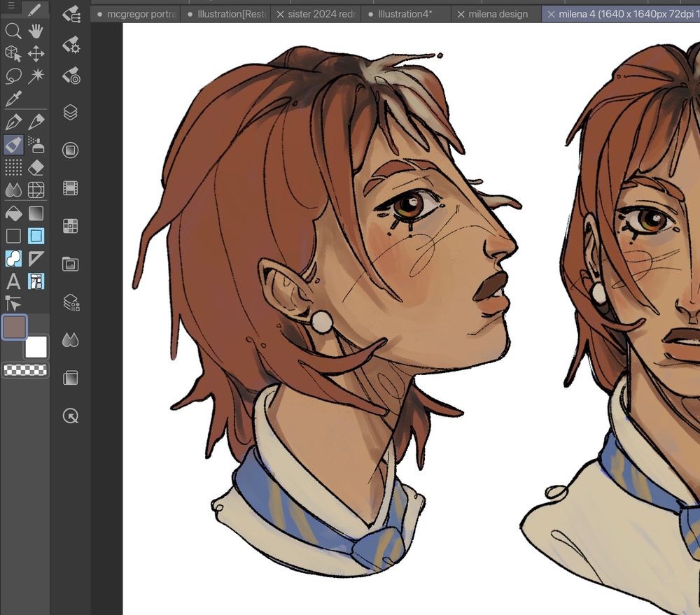Open the Material folder palette
Image resolution: width=700 pixels, height=615 pixels.
(x=71, y=264)
